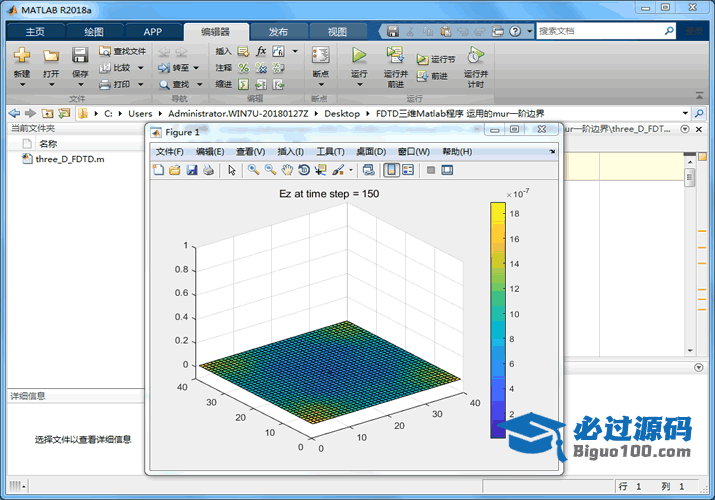
Task: Click the 查找文件 button
Action: 122,51
